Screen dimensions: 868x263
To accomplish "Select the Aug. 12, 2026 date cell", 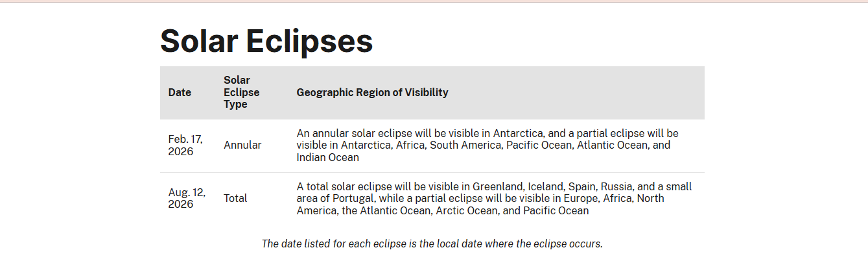I will (187, 198).
